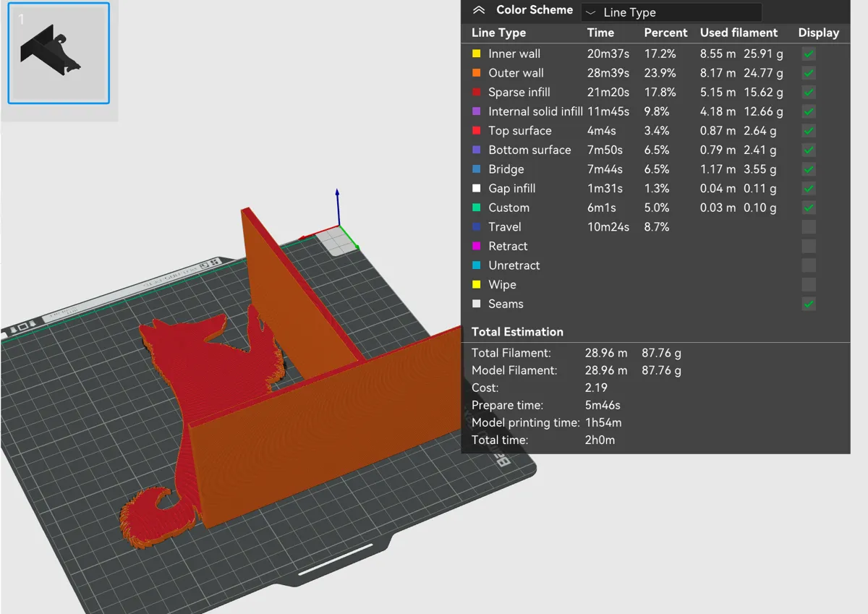The image size is (868, 614).
Task: Click the Inner wall yellow color swatch
Action: [x=477, y=54]
